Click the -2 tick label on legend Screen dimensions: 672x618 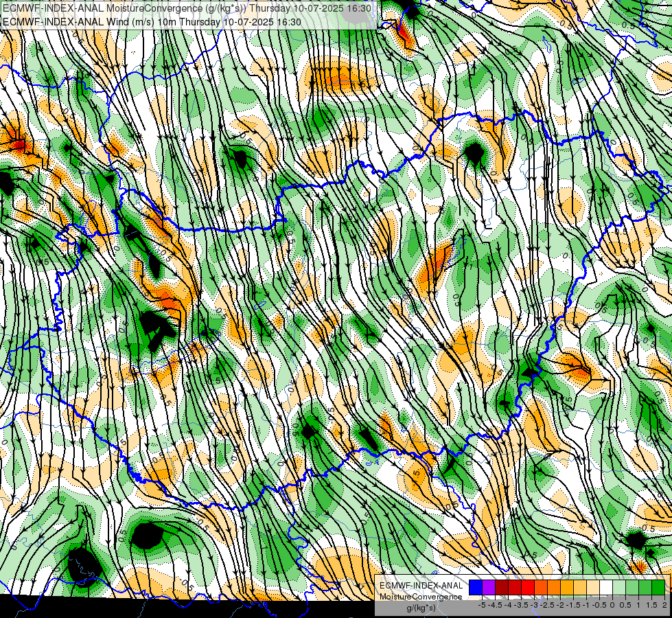click(x=561, y=605)
